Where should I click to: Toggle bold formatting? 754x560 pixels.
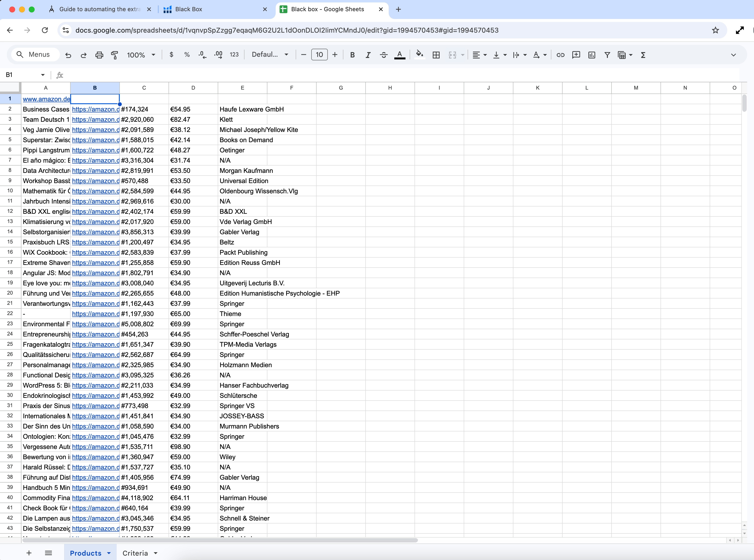click(352, 55)
